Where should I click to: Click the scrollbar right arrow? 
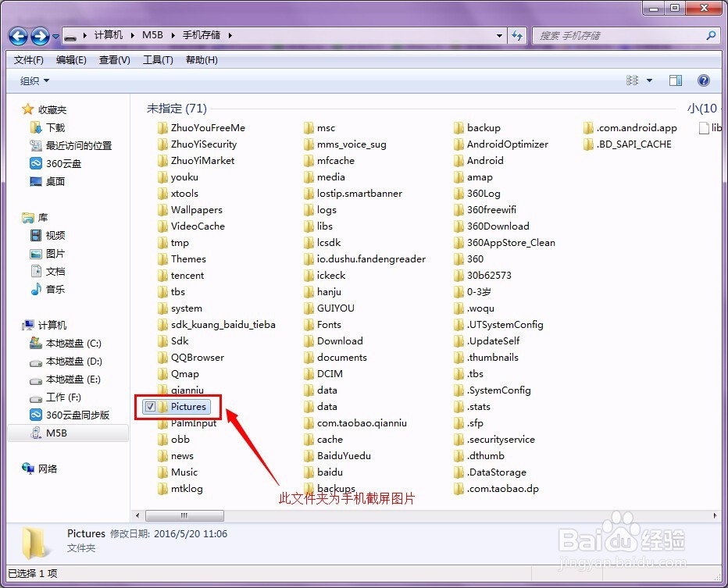(x=715, y=515)
